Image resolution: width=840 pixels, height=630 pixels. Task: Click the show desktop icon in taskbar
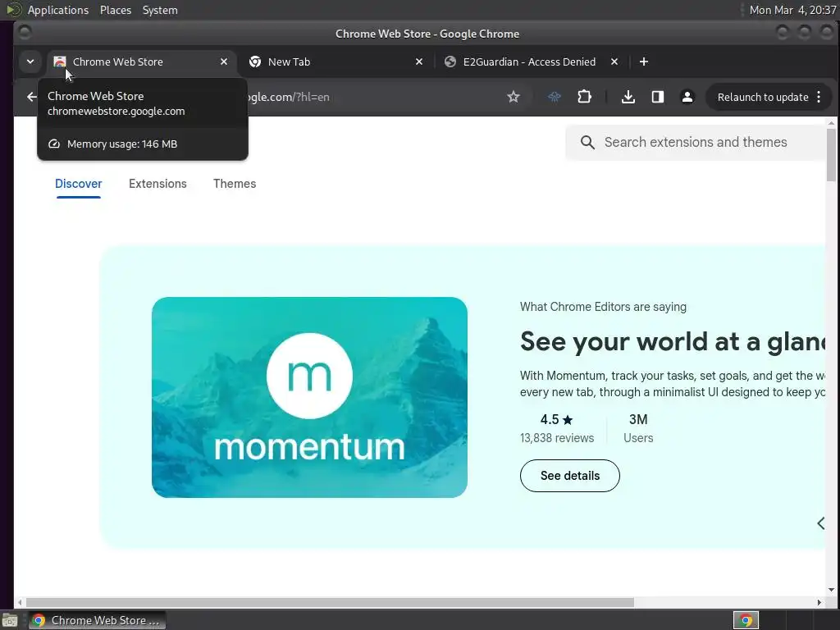pyautogui.click(x=10, y=621)
